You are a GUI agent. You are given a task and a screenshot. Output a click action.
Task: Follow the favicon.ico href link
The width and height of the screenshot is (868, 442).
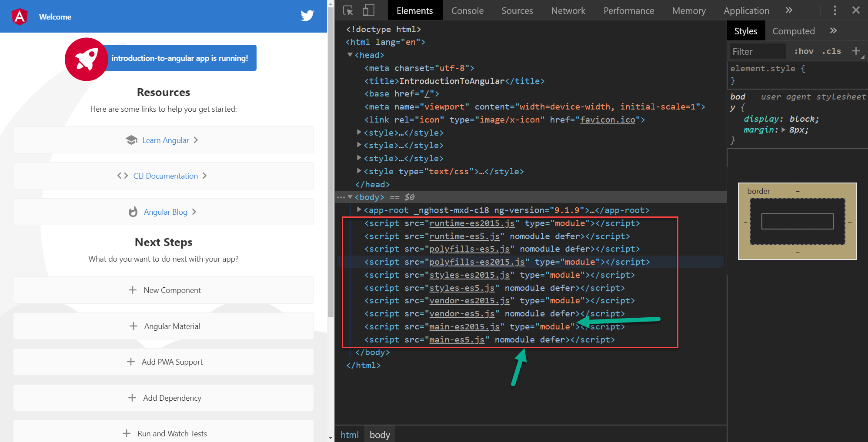pyautogui.click(x=608, y=120)
